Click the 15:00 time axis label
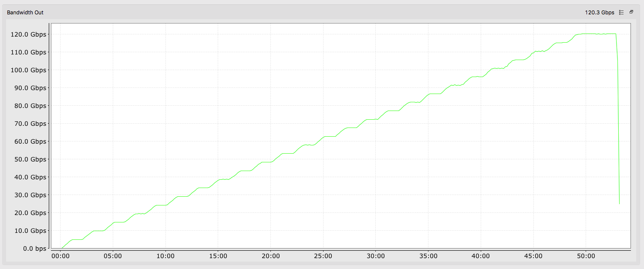The height and width of the screenshot is (269, 644). [x=218, y=256]
